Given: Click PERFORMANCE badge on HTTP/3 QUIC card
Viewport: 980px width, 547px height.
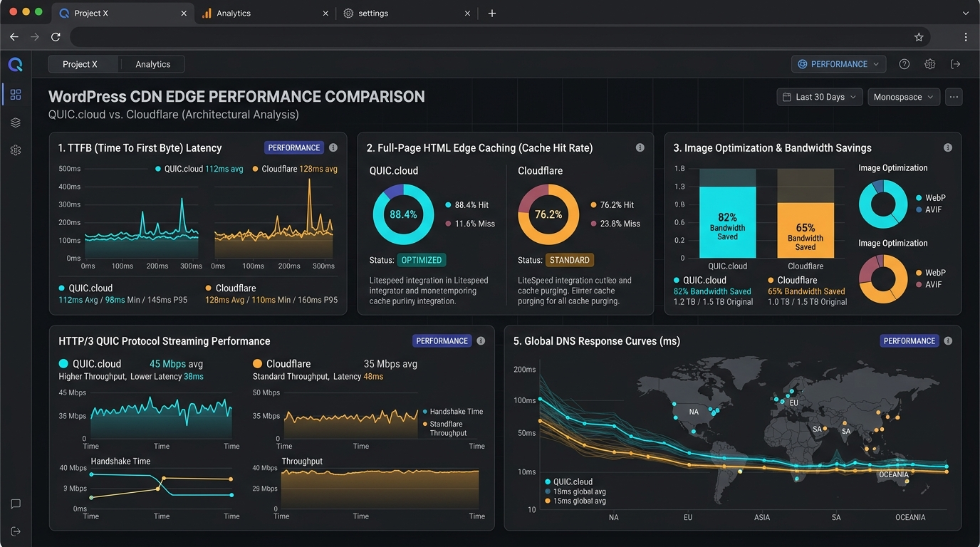Looking at the screenshot, I should pyautogui.click(x=442, y=340).
